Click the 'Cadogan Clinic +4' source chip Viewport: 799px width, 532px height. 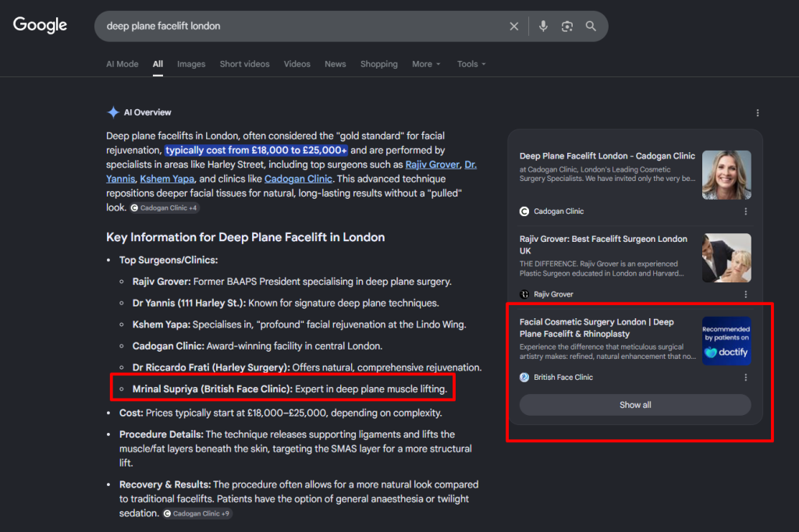click(x=164, y=208)
